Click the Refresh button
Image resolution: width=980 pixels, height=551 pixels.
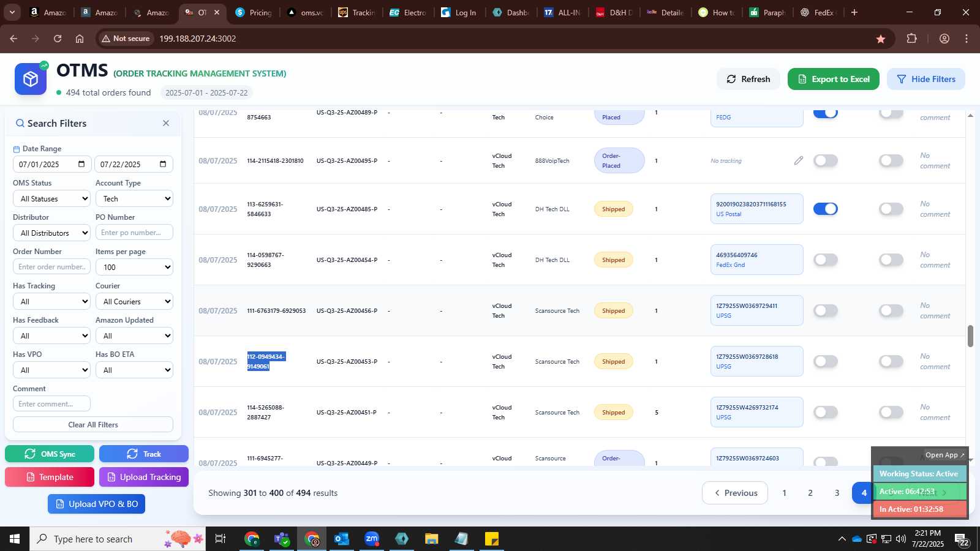click(x=748, y=79)
